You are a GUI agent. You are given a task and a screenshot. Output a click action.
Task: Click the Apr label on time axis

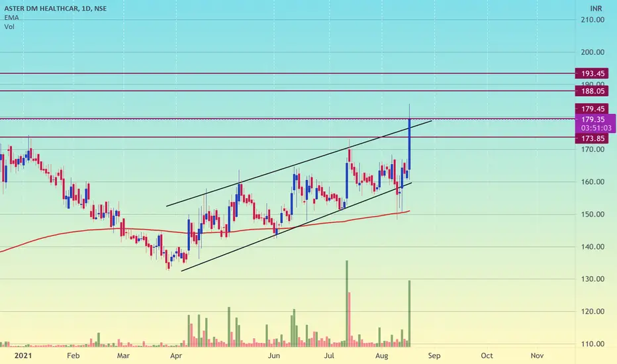(x=176, y=356)
